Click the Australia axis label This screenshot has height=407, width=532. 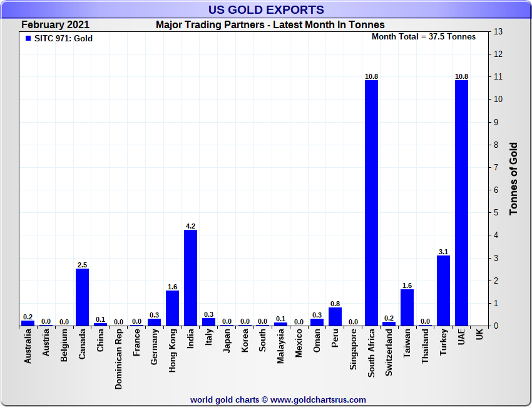(x=28, y=346)
